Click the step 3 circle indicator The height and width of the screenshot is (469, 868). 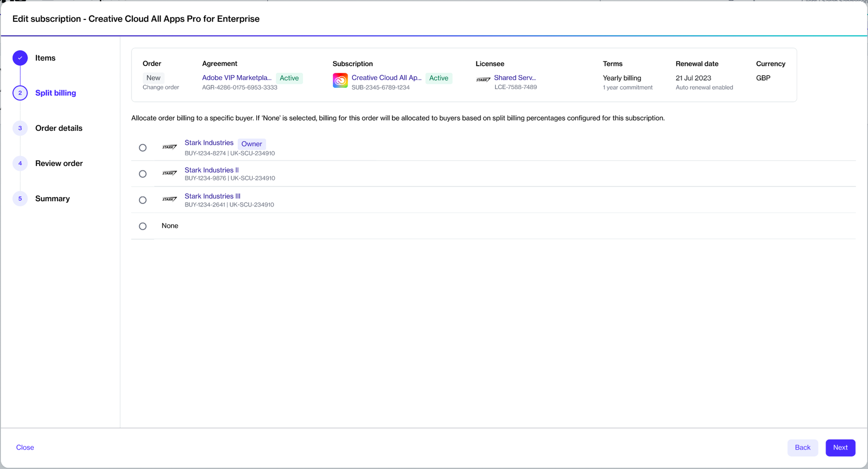click(20, 128)
